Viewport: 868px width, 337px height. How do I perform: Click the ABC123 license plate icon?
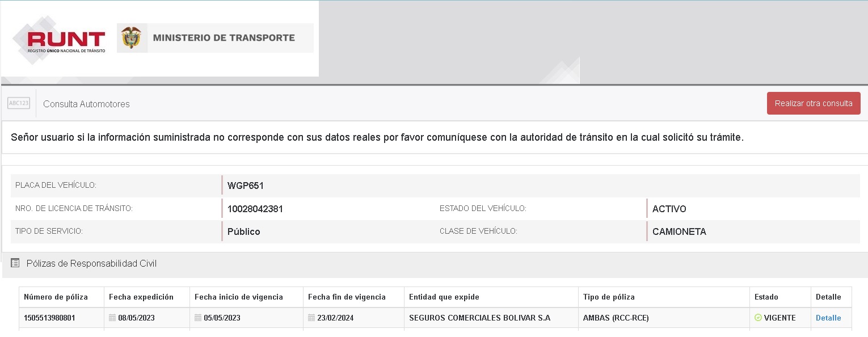click(19, 103)
